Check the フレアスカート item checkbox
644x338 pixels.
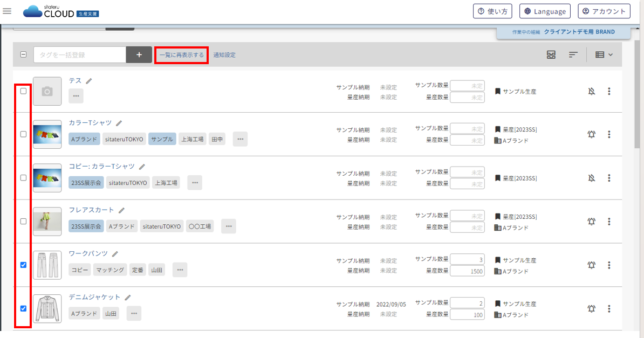[x=23, y=221]
